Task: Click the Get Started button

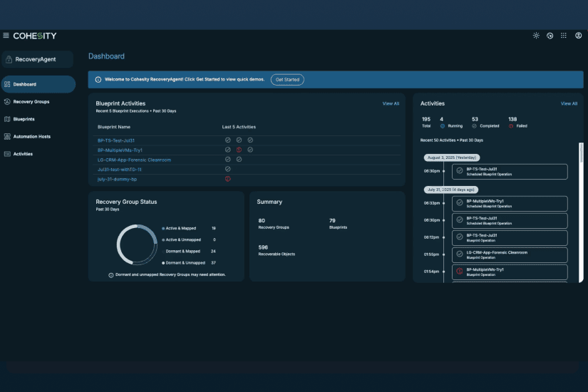Action: (287, 80)
